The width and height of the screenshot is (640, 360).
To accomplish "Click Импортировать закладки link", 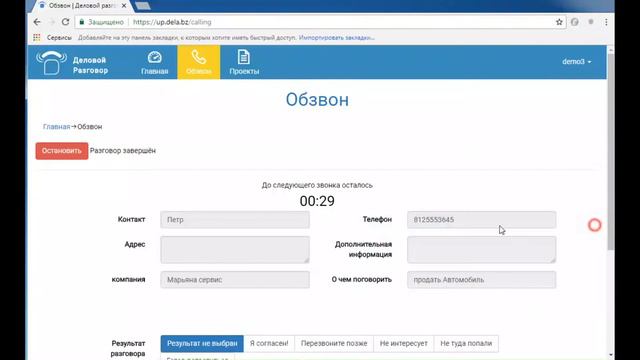I will tap(336, 38).
